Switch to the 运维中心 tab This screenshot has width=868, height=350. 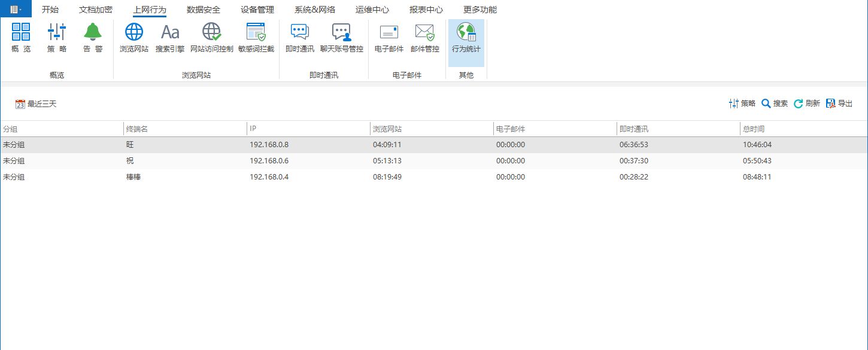(372, 10)
